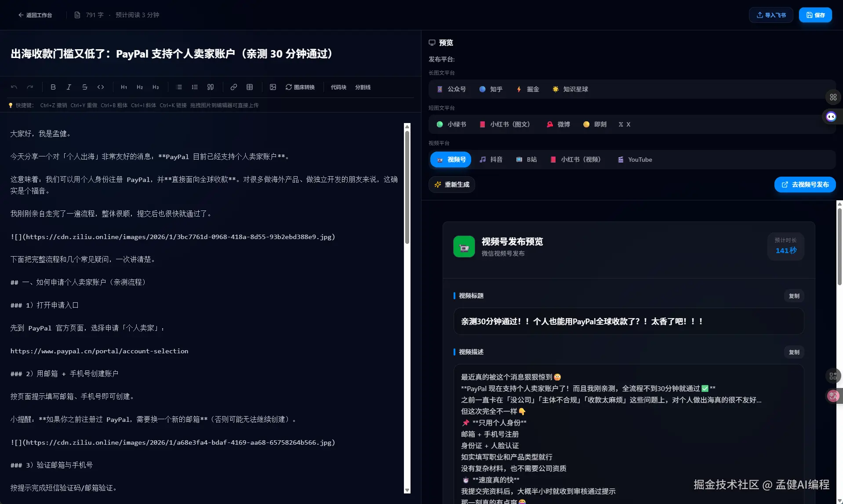Image resolution: width=843 pixels, height=504 pixels.
Task: Click the editor scrollbar down arrow
Action: point(407,490)
